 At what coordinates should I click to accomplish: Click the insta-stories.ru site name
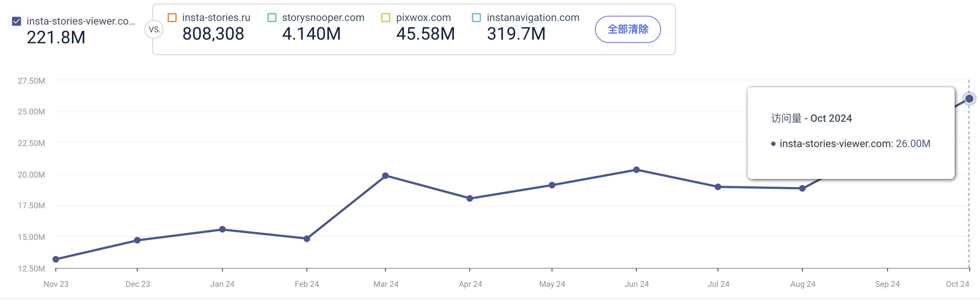[x=216, y=18]
